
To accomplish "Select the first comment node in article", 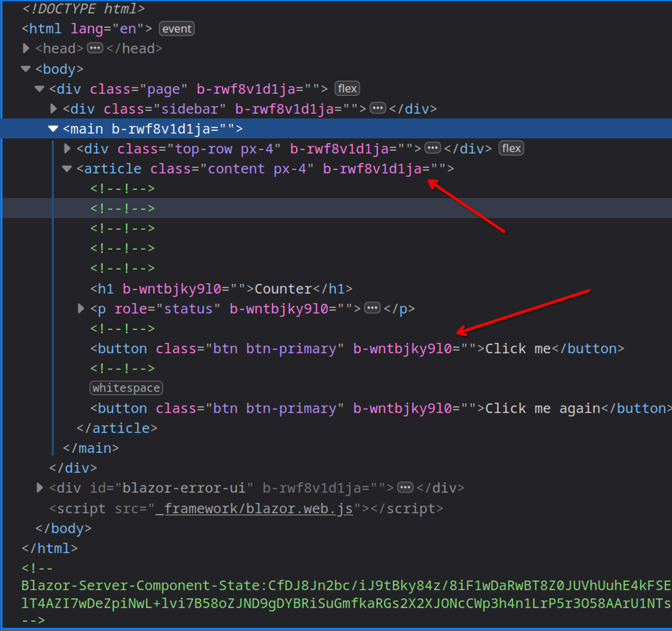I will [123, 188].
